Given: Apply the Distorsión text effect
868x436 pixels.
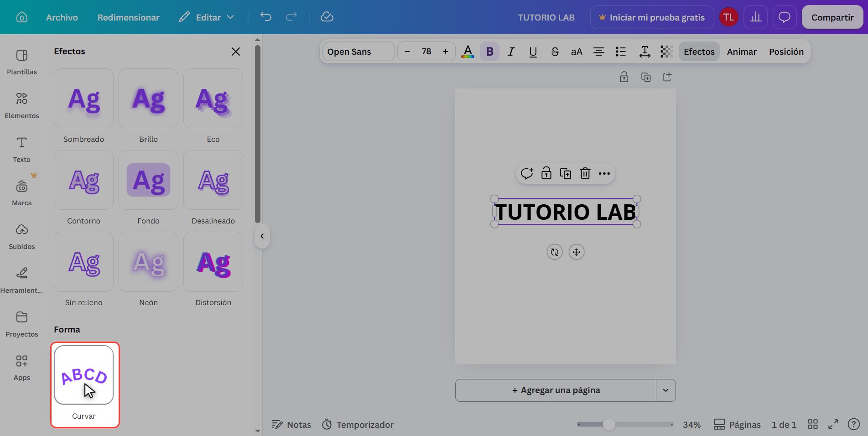Looking at the screenshot, I should (213, 262).
